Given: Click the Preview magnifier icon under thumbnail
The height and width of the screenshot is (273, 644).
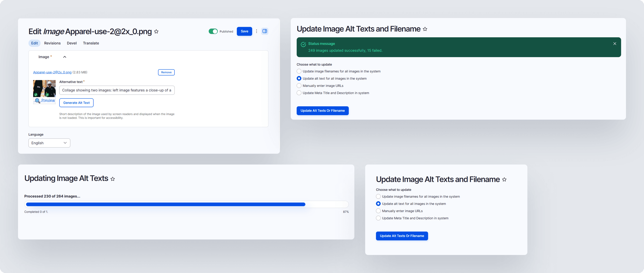Looking at the screenshot, I should 37,101.
